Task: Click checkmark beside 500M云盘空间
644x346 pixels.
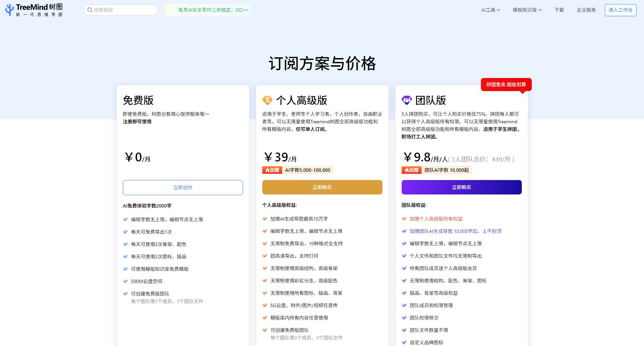Action: 126,281
